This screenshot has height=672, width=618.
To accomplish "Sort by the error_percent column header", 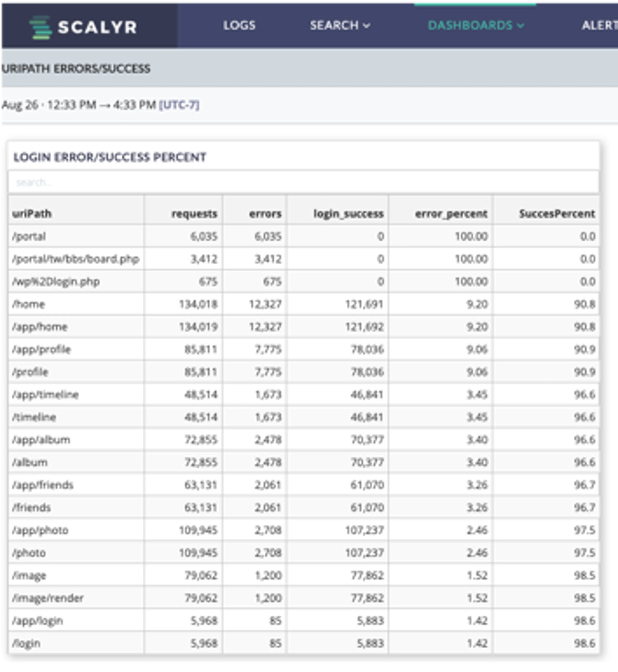I will click(x=451, y=214).
